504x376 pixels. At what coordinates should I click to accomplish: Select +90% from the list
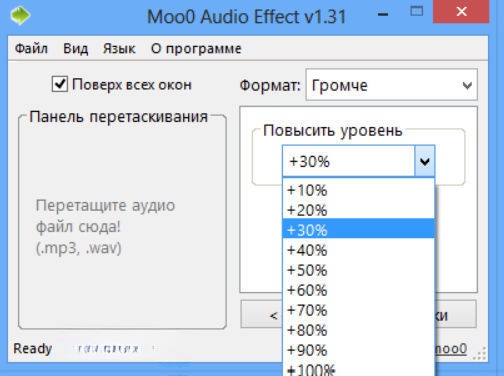(358, 350)
